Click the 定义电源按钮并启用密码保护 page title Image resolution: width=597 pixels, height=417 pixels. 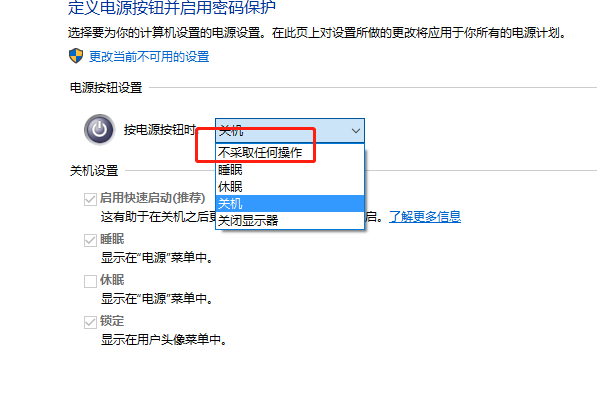pos(172,7)
